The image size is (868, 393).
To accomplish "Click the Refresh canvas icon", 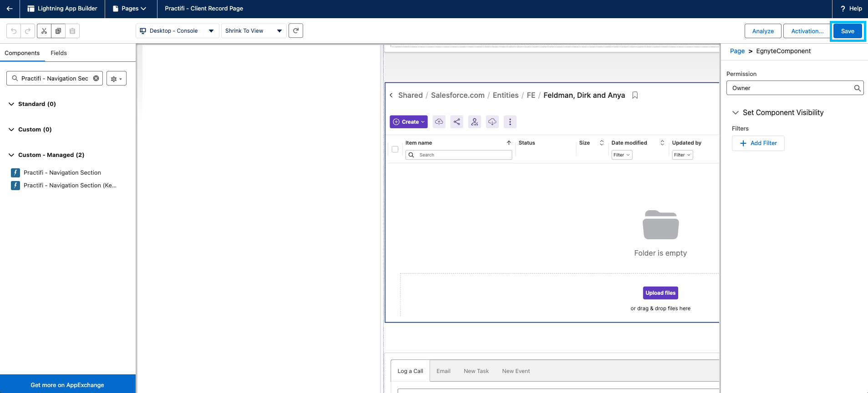I will coord(296,31).
